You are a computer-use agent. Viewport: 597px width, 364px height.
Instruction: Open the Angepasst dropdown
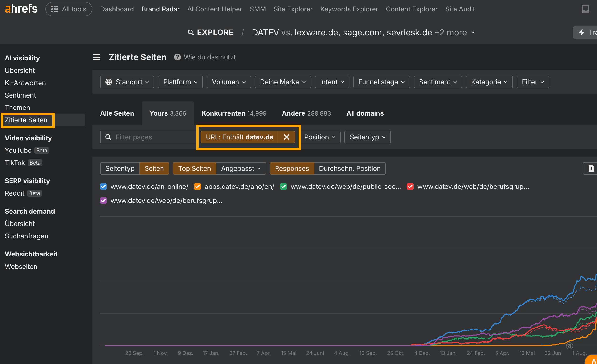241,168
